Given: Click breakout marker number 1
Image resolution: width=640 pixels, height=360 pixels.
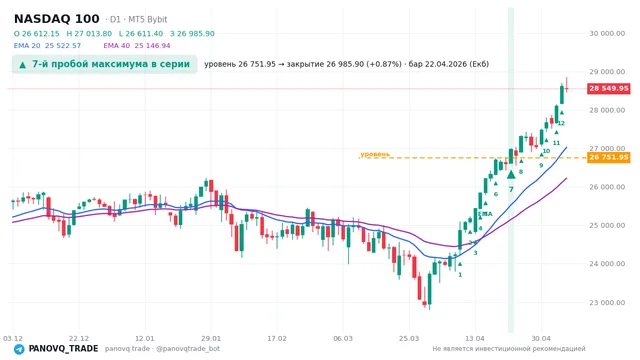Looking at the screenshot, I should pyautogui.click(x=460, y=275).
